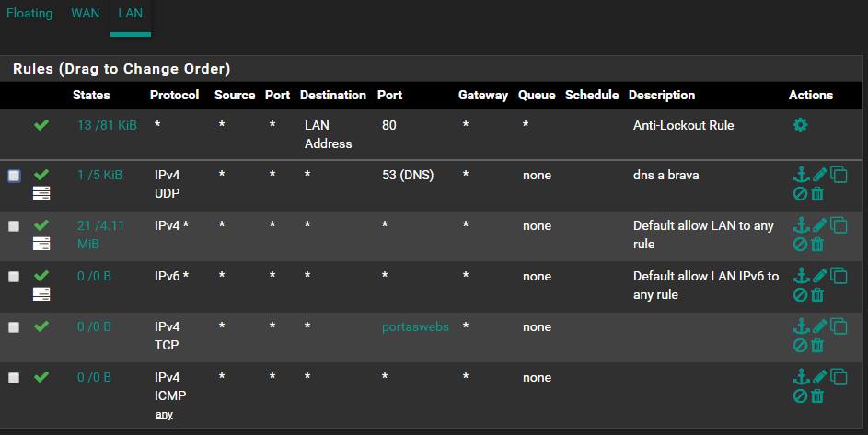The height and width of the screenshot is (435, 868).
Task: Disable the IPv4 TCP portaswebs rule
Action: click(800, 346)
